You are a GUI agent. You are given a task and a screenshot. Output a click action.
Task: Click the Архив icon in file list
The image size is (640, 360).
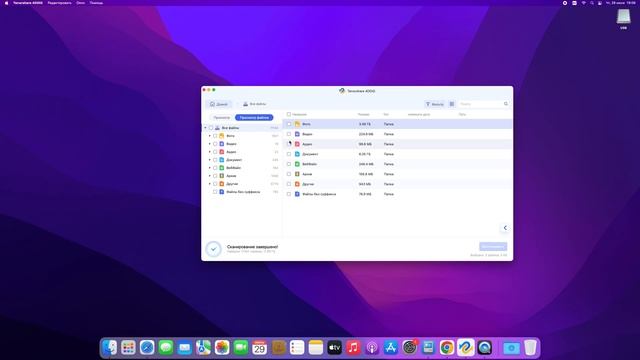[298, 174]
